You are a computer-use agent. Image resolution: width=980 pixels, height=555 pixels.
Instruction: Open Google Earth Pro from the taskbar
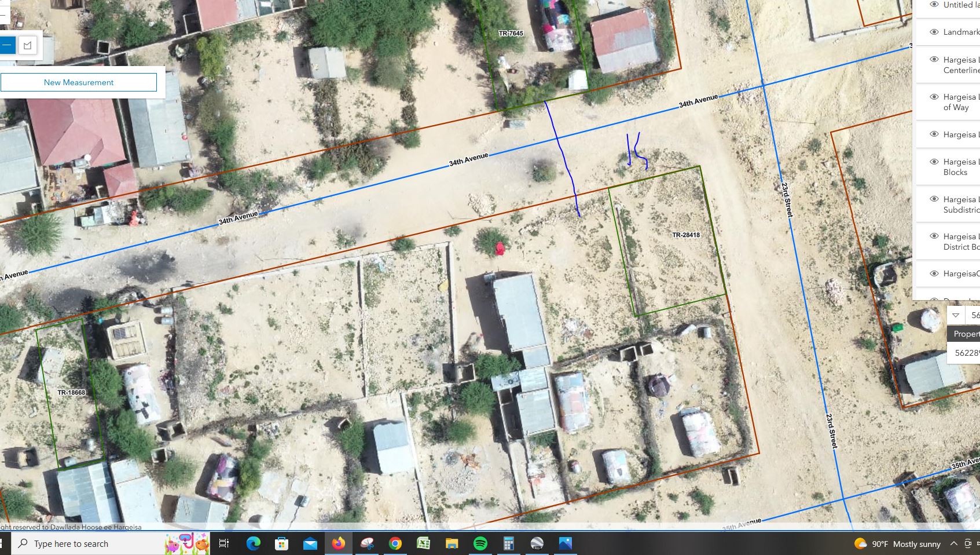click(537, 543)
